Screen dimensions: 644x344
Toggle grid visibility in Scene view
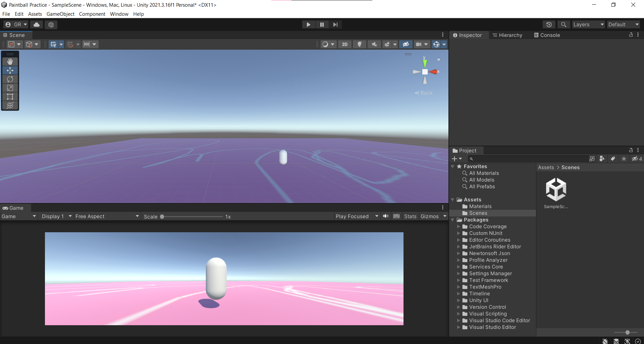tap(53, 44)
